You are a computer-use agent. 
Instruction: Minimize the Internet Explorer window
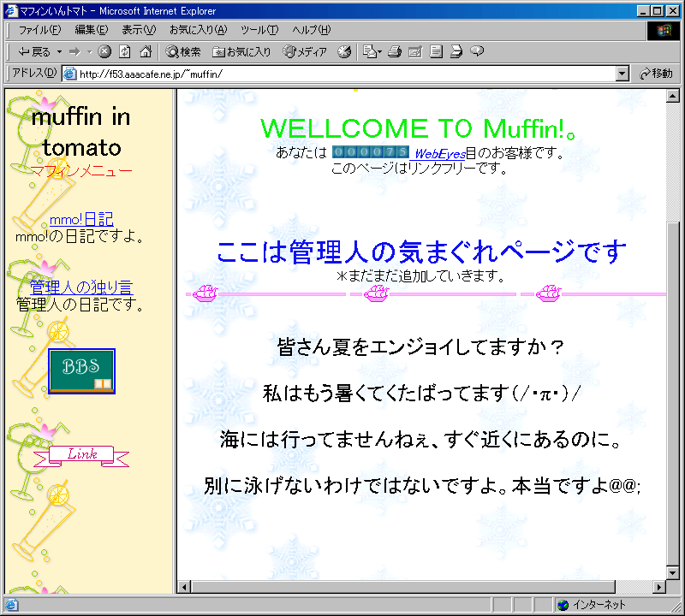[x=643, y=11]
